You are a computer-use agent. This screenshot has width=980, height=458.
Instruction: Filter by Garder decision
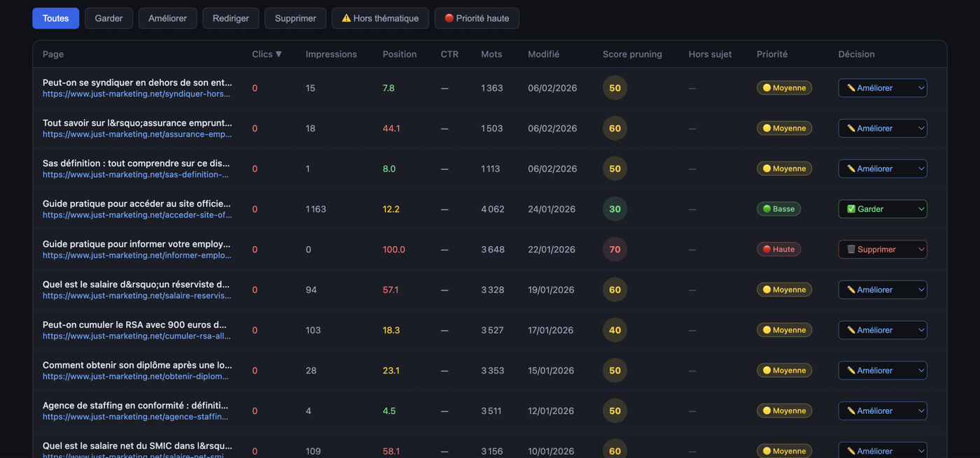[108, 18]
